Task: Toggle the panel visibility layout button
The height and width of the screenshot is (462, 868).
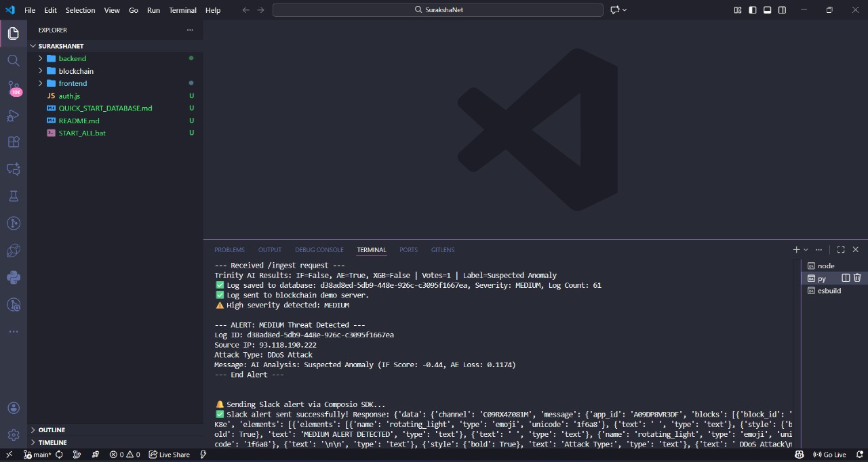Action: (x=768, y=10)
